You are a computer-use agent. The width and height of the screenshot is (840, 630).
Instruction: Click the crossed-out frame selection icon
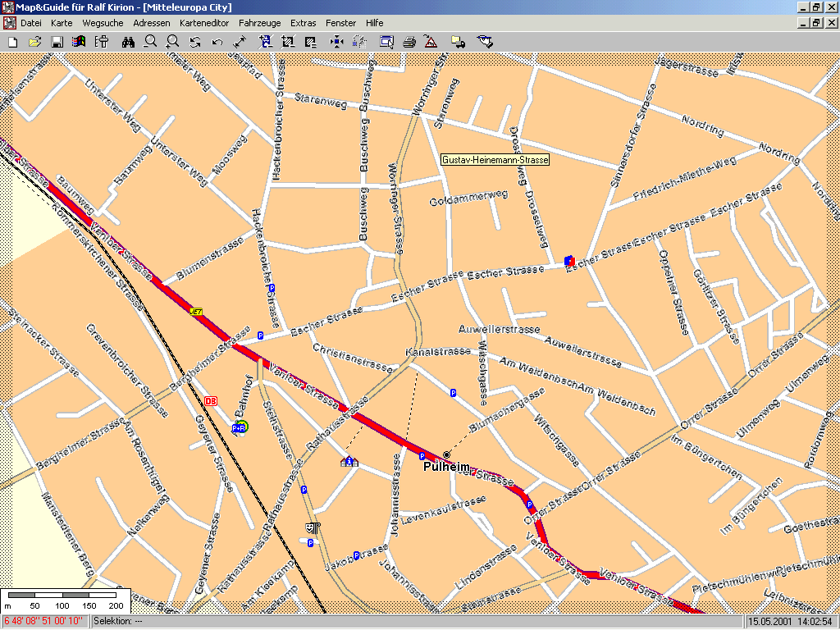click(288, 42)
